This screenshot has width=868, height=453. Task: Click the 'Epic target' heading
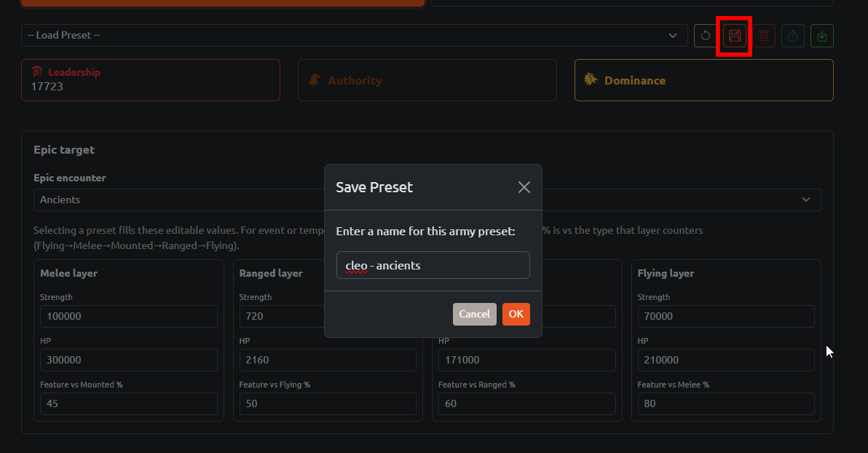point(64,149)
